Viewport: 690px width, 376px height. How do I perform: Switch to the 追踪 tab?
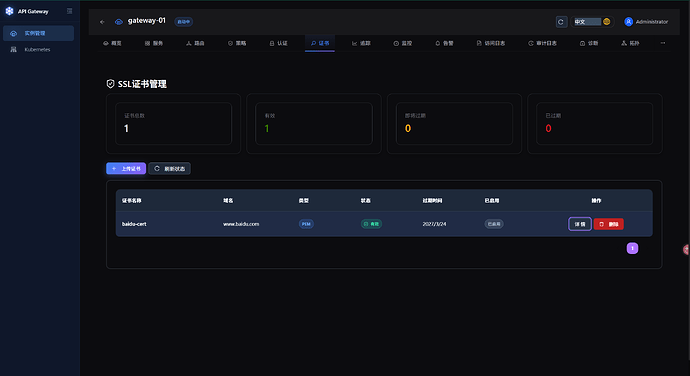(x=361, y=43)
